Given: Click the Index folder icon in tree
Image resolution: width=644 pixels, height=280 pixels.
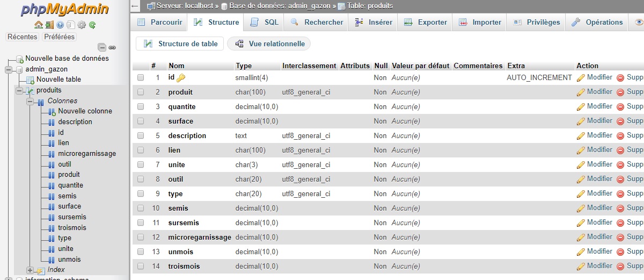Looking at the screenshot, I should (41, 270).
